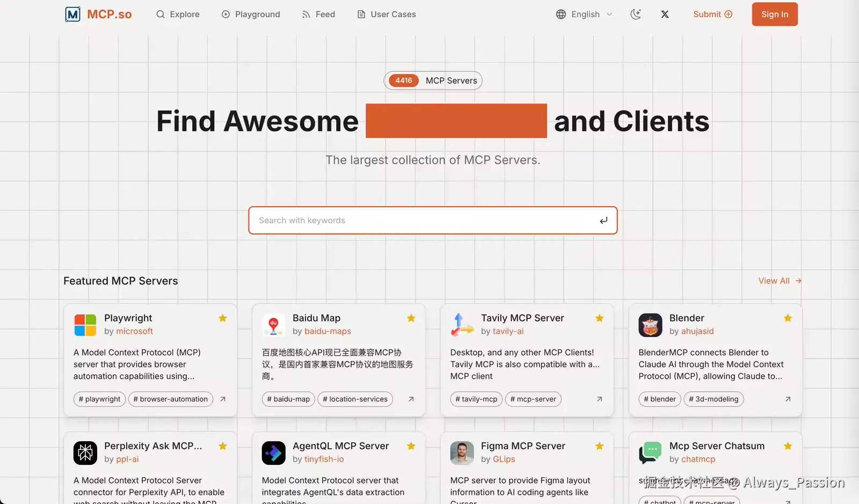The width and height of the screenshot is (859, 504).
Task: Open author link ahujasid
Action: (697, 331)
